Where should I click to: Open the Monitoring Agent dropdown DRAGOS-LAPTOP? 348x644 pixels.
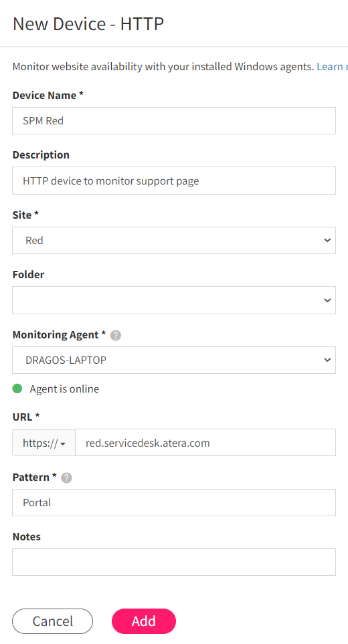click(x=174, y=360)
